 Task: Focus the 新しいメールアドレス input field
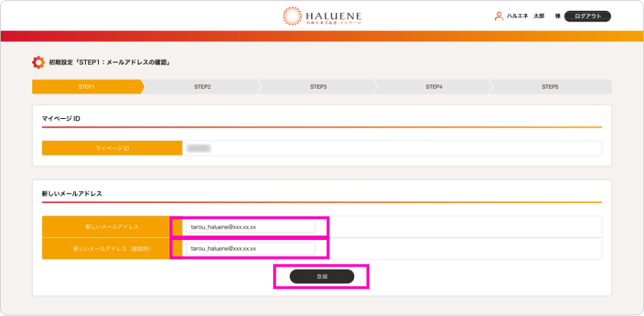point(250,227)
